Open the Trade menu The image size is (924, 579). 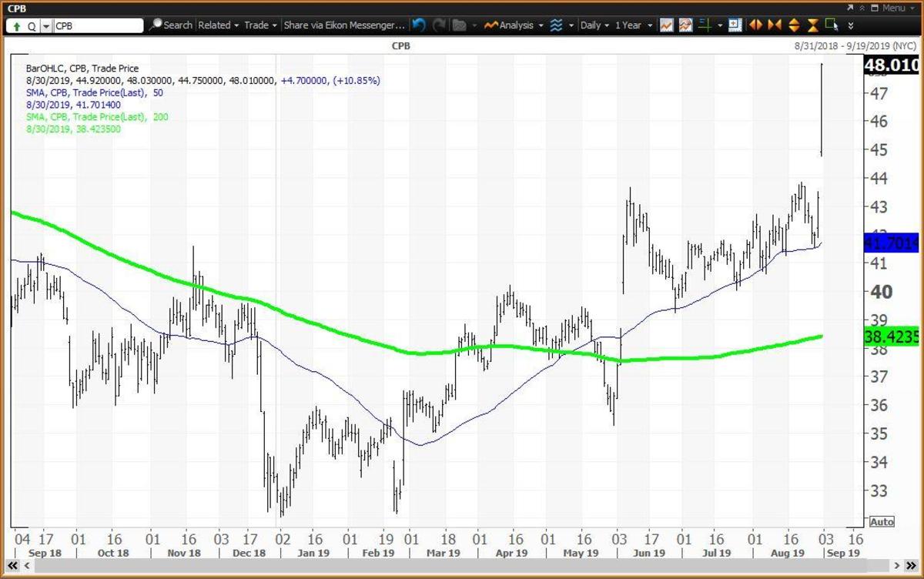260,25
